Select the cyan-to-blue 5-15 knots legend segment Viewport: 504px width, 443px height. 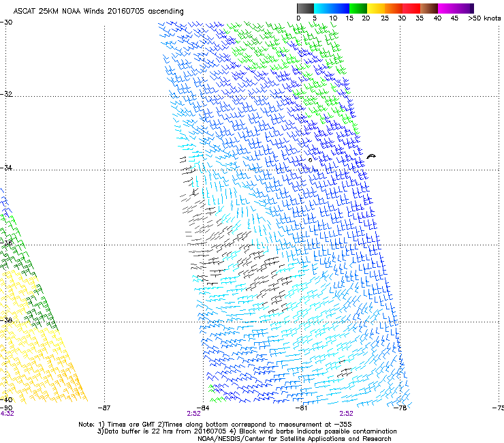[x=332, y=8]
